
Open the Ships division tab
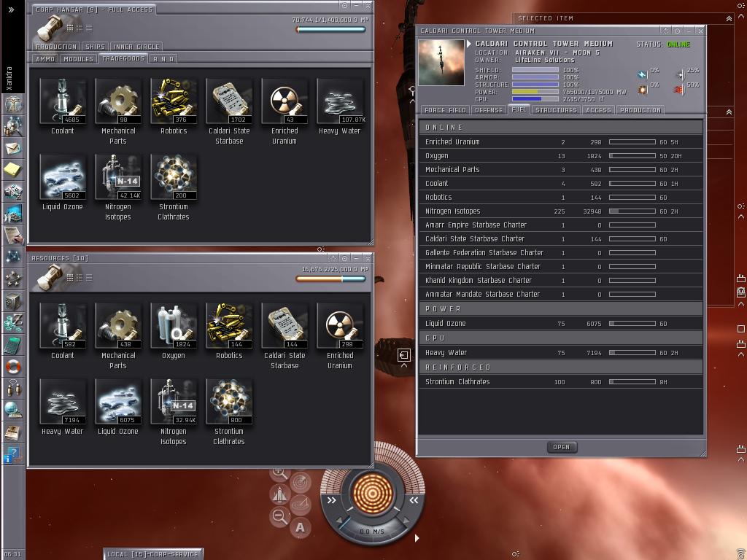tap(95, 47)
